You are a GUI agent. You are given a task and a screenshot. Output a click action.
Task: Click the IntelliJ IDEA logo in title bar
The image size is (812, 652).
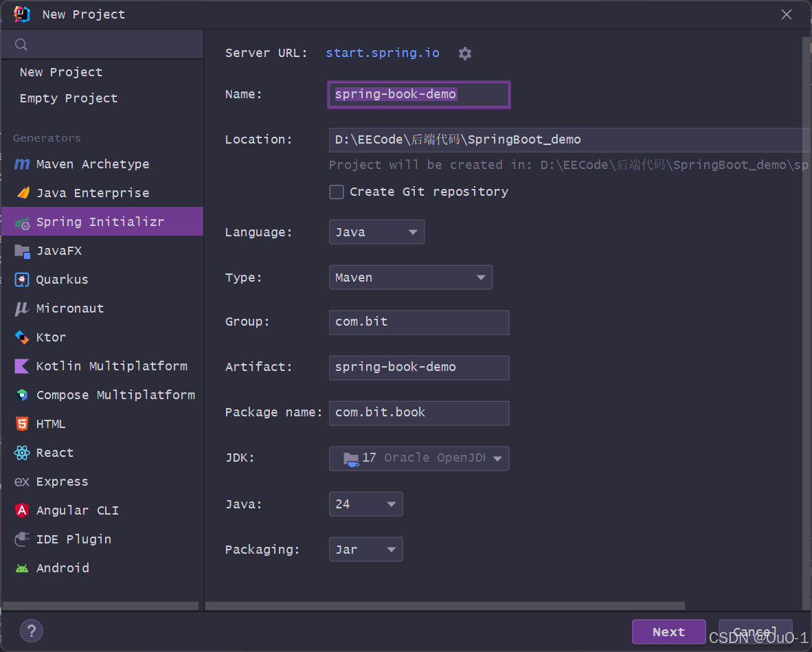point(22,14)
